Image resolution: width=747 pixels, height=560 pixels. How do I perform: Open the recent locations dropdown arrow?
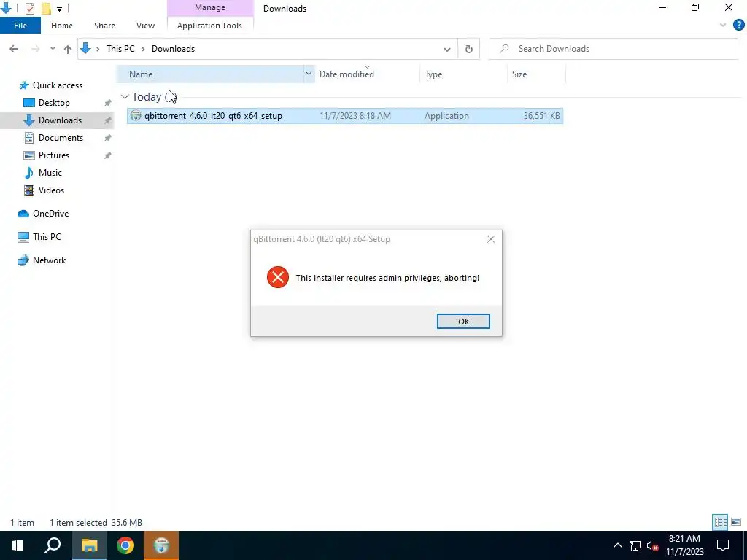pos(53,49)
